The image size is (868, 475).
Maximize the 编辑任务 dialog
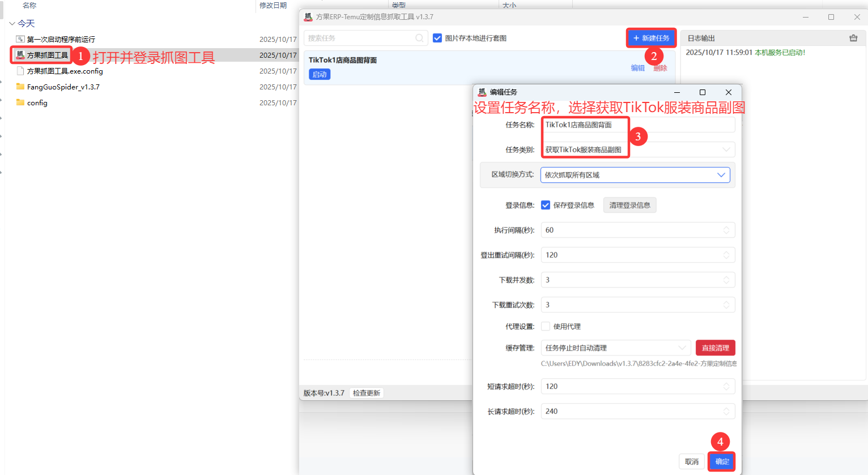[703, 92]
